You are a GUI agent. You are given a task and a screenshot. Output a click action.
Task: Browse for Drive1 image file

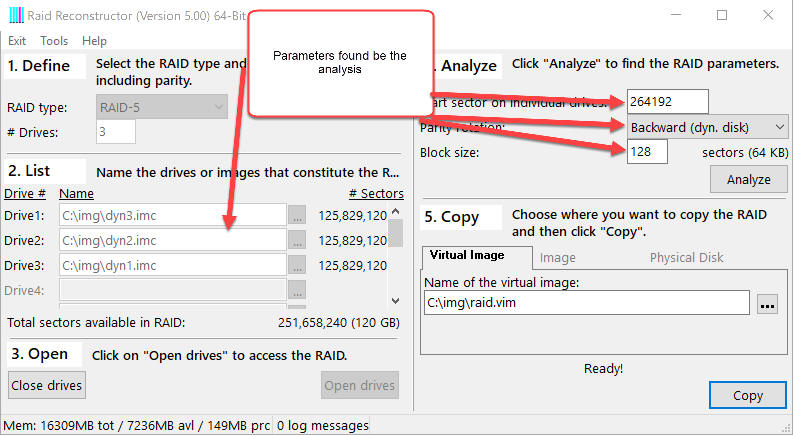pos(296,215)
